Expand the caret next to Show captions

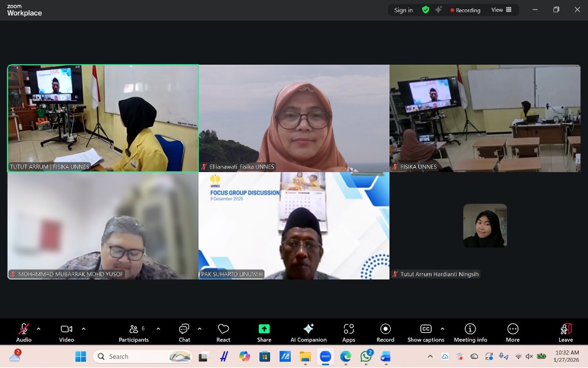tap(442, 328)
